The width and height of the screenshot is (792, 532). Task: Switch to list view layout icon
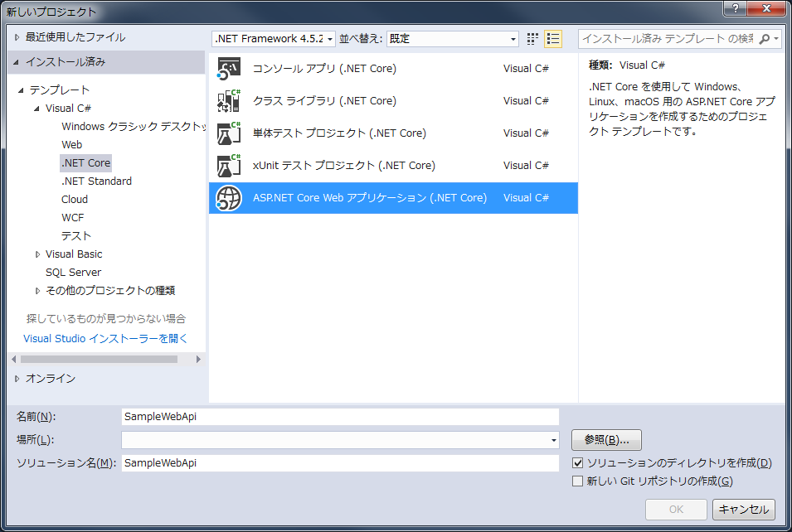coord(553,39)
